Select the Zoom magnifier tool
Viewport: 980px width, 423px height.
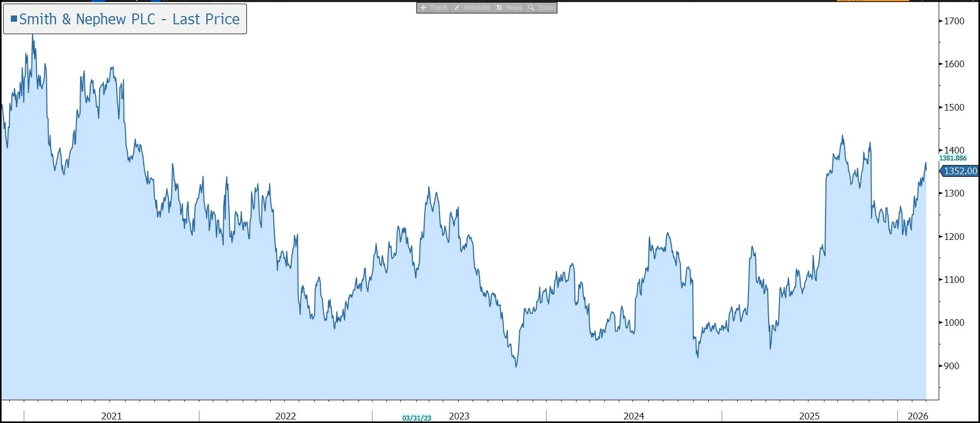coord(541,8)
